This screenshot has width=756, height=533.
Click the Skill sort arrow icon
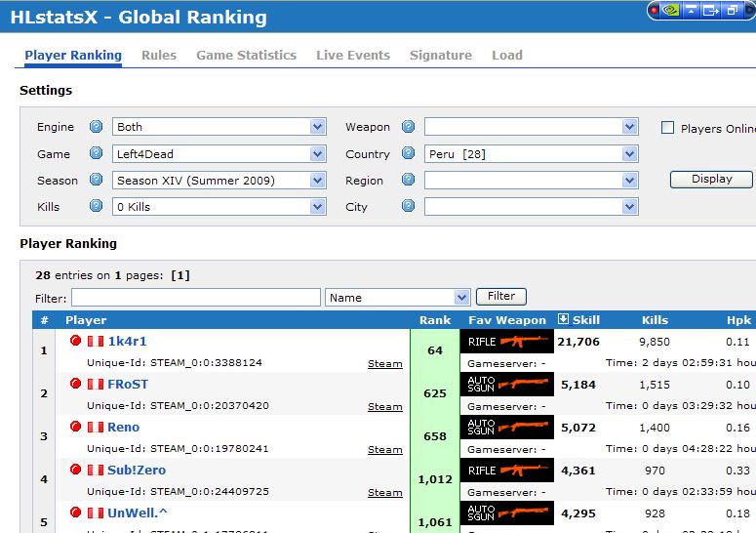click(x=563, y=319)
